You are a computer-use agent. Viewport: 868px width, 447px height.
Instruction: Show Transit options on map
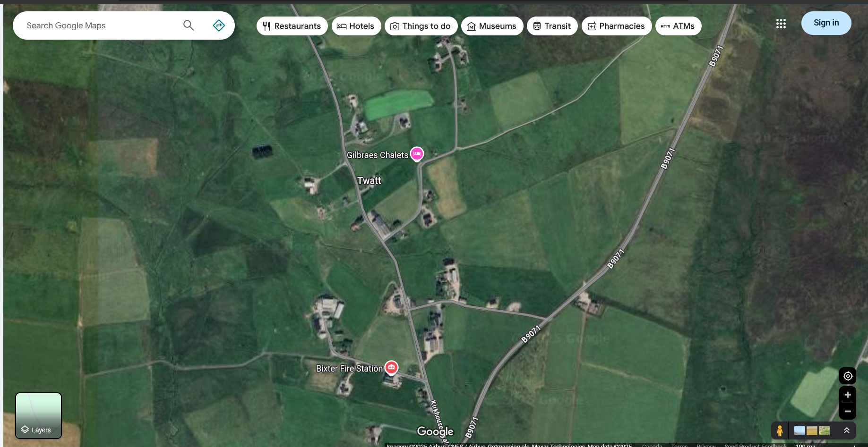552,26
